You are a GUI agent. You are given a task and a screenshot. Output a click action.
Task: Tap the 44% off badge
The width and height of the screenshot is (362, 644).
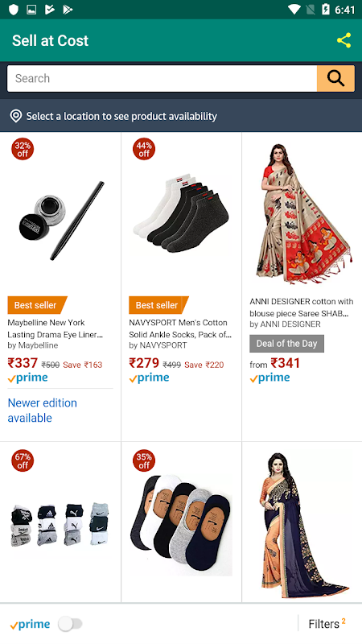coord(144,149)
